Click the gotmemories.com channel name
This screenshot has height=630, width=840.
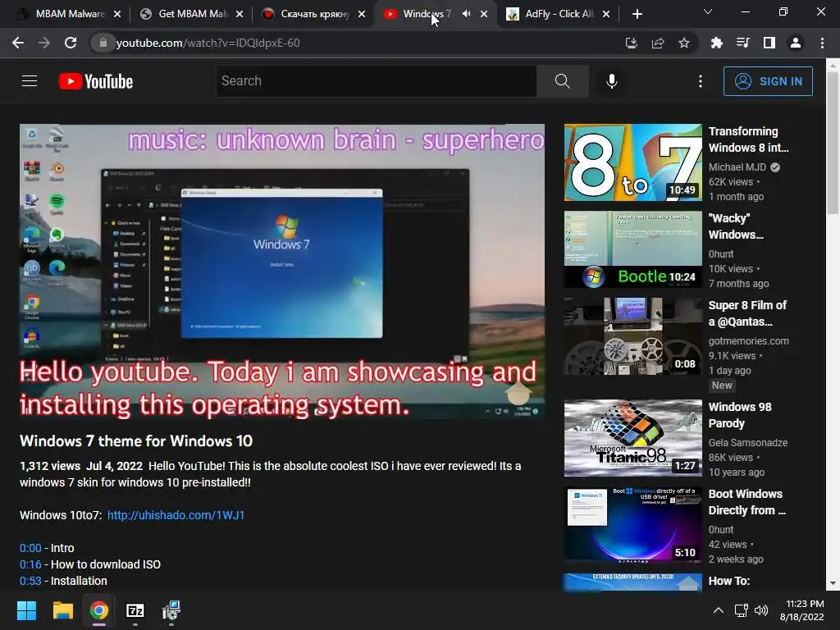tap(748, 340)
